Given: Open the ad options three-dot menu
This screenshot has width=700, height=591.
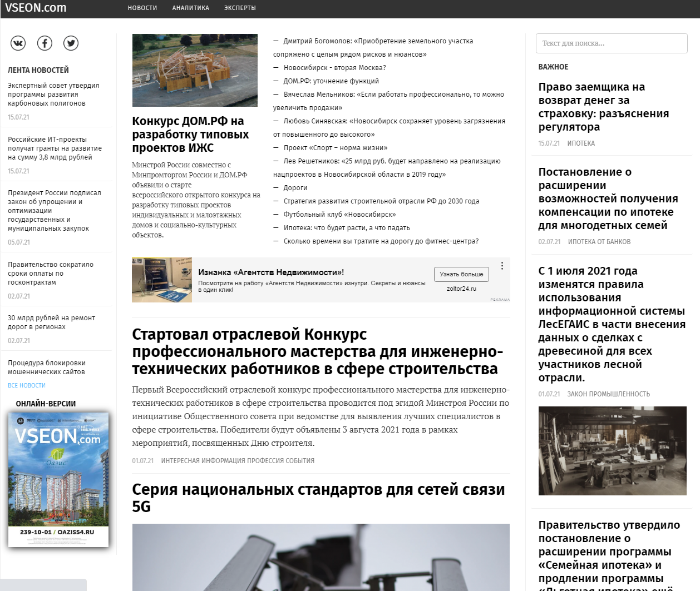Looking at the screenshot, I should coord(502,266).
